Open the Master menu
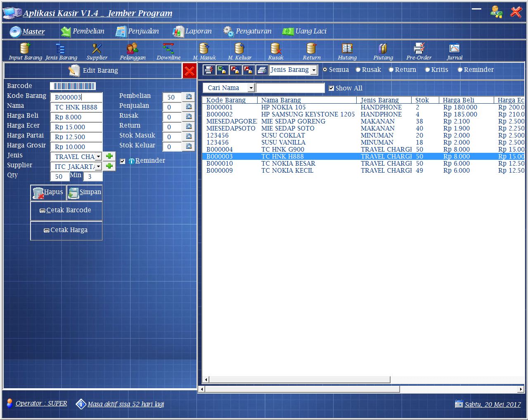This screenshot has width=528, height=420. (x=27, y=31)
